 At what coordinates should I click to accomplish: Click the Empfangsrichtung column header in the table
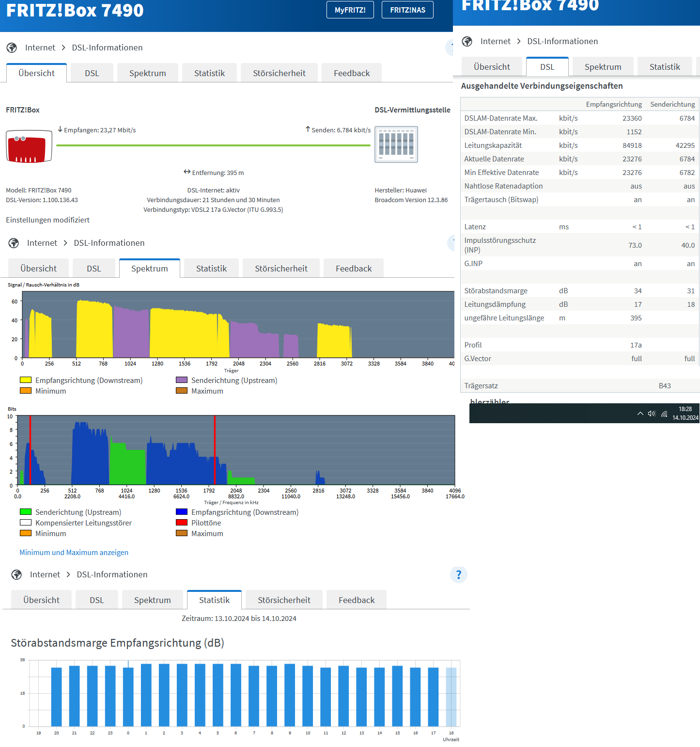614,104
